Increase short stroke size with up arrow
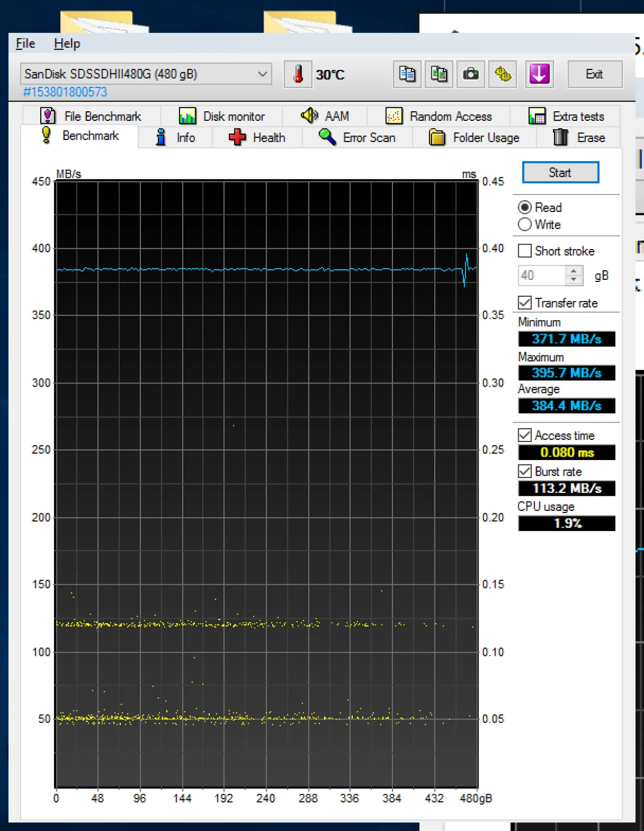This screenshot has width=644, height=831. click(x=573, y=271)
